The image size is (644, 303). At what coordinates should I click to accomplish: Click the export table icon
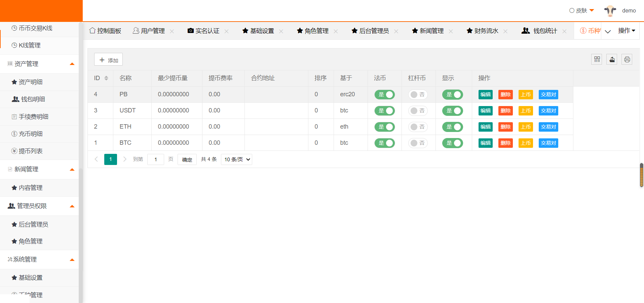(612, 60)
